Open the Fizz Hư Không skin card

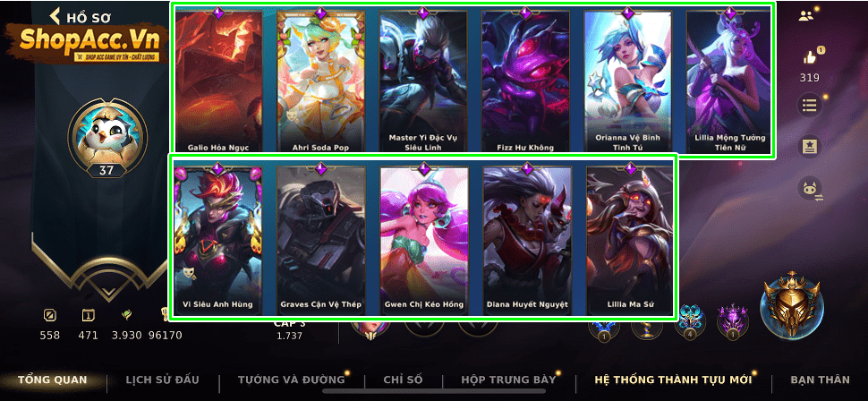pyautogui.click(x=525, y=81)
